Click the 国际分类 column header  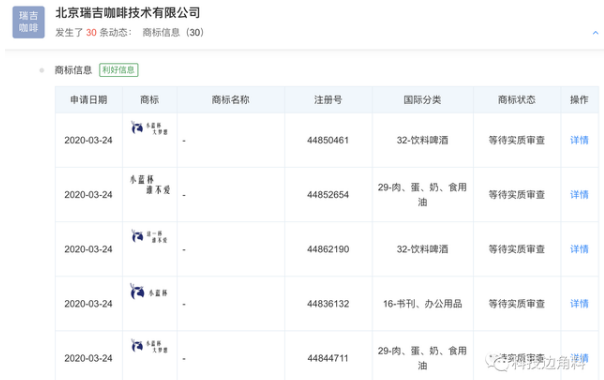pos(422,100)
